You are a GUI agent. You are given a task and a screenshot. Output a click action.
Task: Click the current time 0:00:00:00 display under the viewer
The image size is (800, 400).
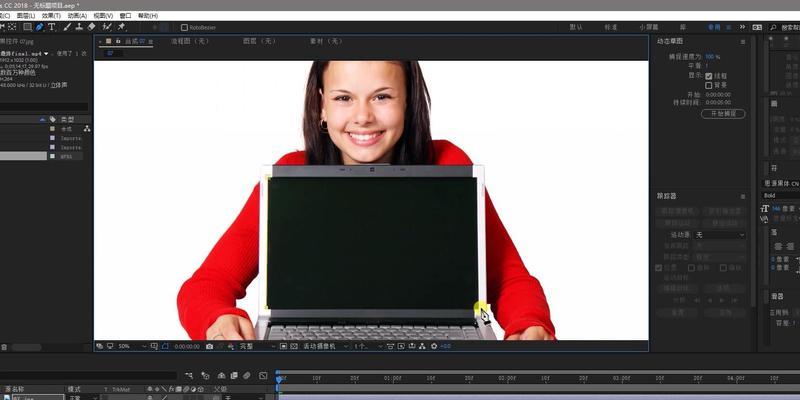(x=187, y=346)
